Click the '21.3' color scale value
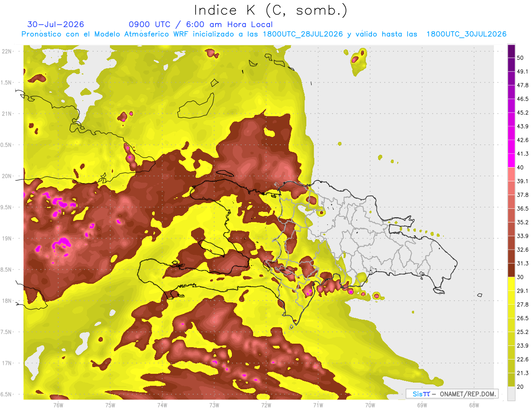This screenshot has width=532, height=411. 523,374
